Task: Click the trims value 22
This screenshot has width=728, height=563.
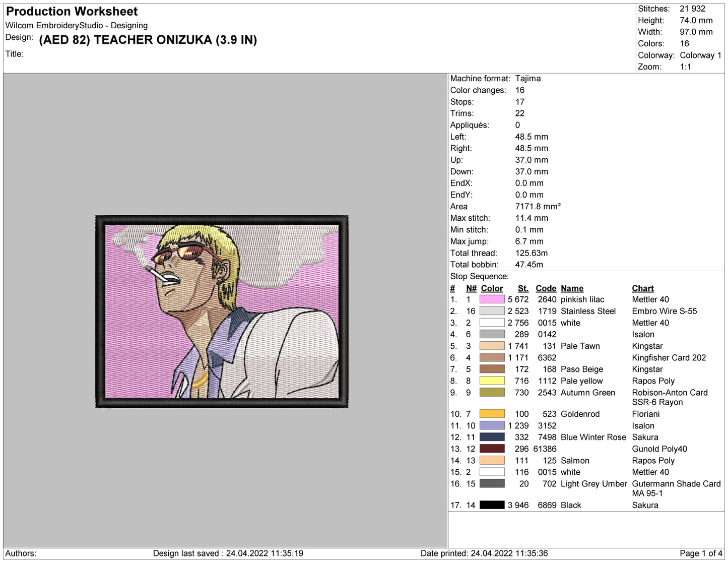Action: (x=520, y=113)
